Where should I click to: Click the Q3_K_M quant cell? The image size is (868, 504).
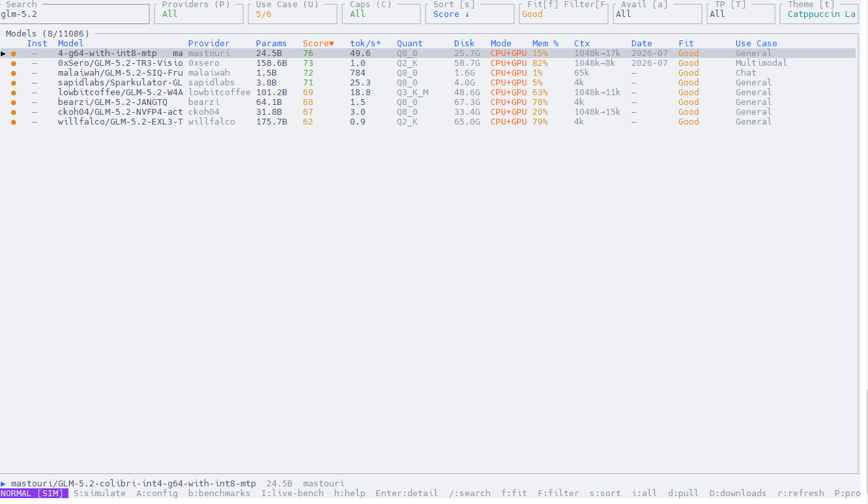click(412, 93)
